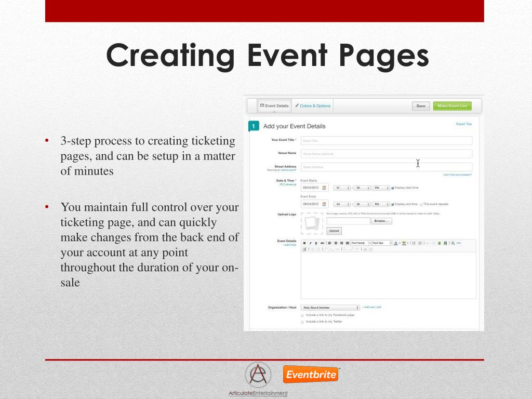Switch to the Event Details tab

pyautogui.click(x=274, y=106)
